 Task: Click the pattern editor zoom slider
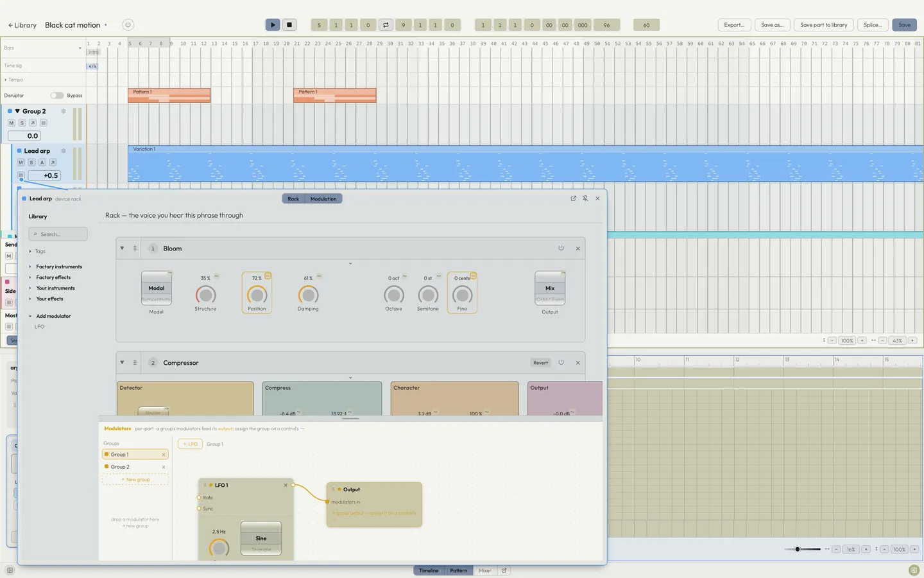coord(803,549)
